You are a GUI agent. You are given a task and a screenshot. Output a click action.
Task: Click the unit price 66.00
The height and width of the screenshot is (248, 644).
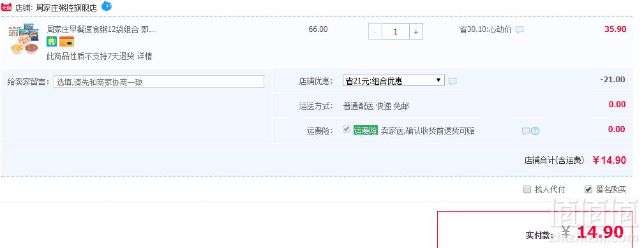(x=318, y=29)
